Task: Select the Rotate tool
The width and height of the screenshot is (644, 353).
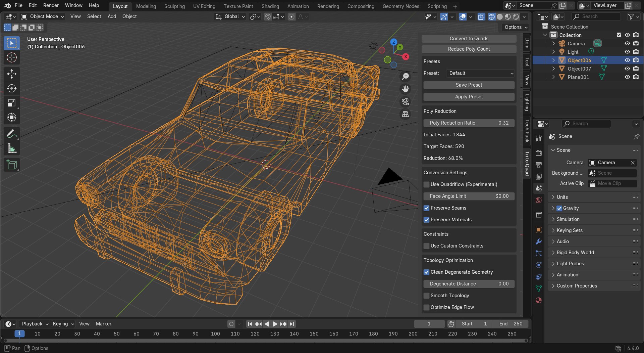Action: (11, 88)
